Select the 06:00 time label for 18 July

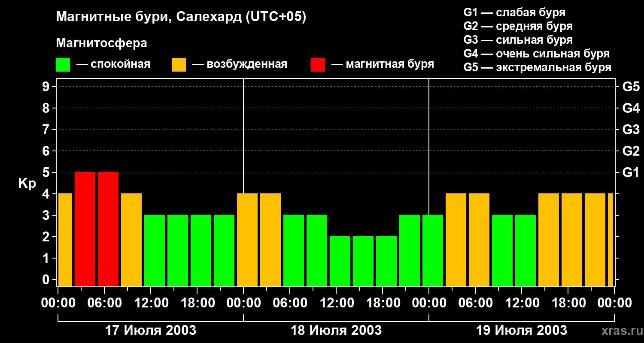[290, 303]
